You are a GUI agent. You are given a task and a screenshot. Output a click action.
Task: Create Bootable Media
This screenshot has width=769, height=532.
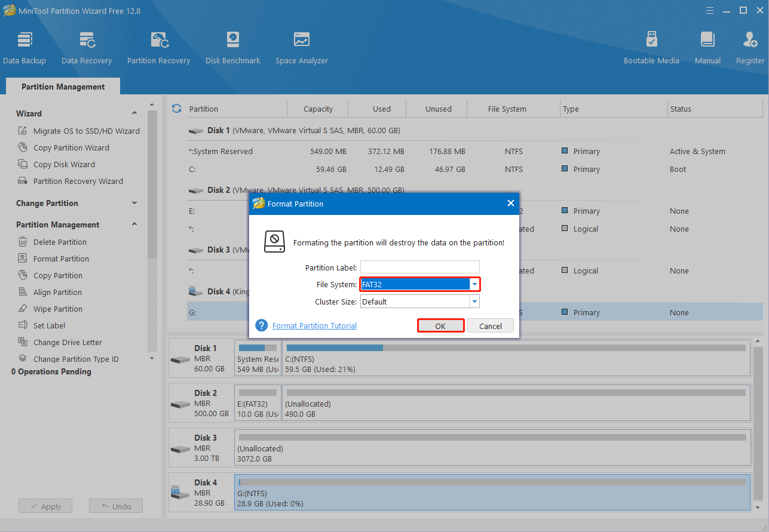pyautogui.click(x=651, y=48)
